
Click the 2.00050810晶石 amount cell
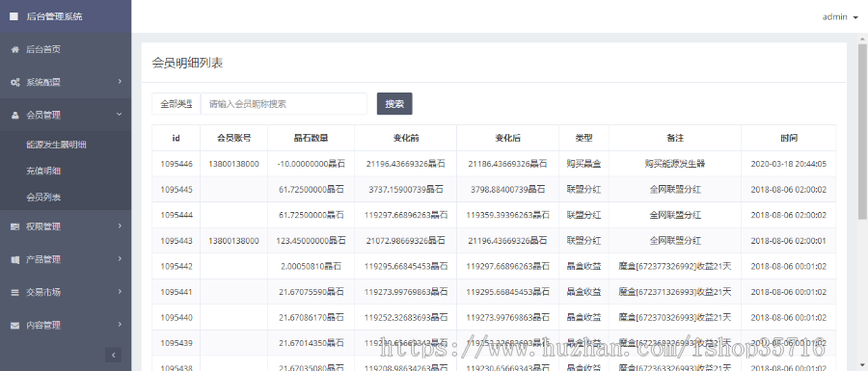pyautogui.click(x=312, y=266)
